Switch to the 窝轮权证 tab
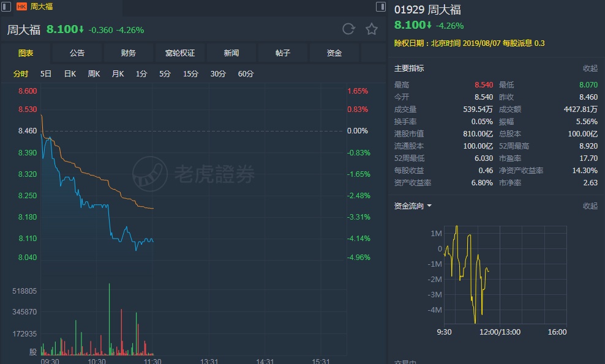 click(180, 53)
